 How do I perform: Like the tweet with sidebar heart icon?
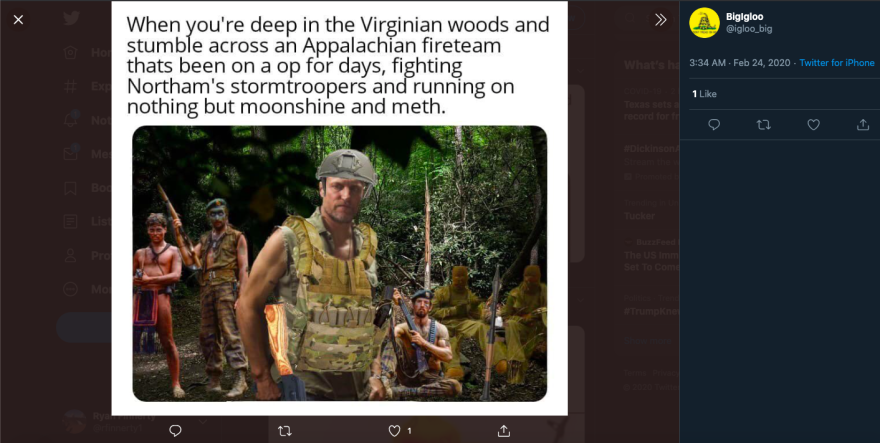814,125
